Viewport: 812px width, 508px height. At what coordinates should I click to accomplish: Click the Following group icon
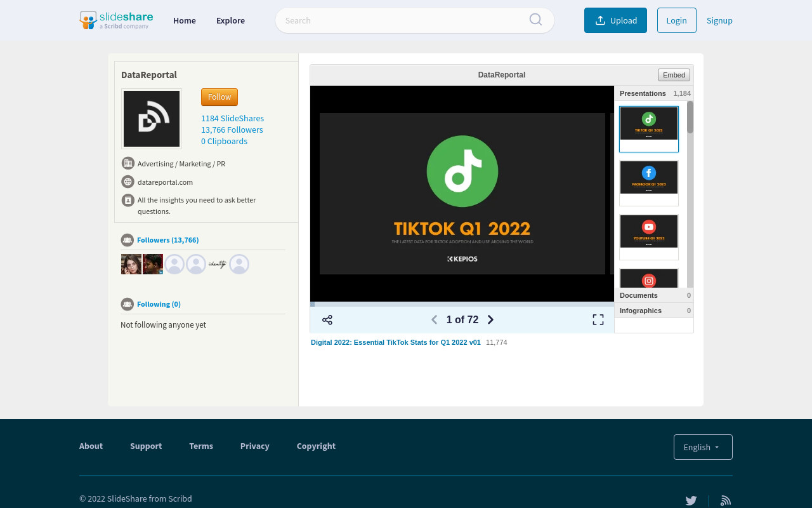[128, 304]
